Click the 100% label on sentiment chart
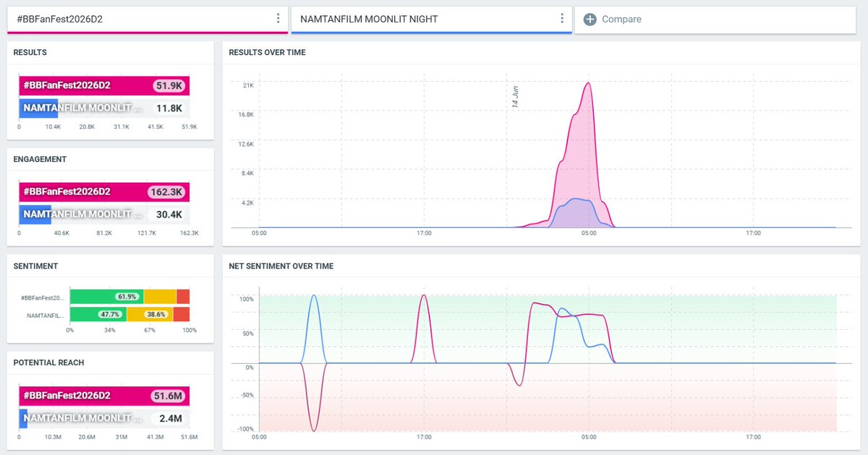868x455 pixels. point(246,299)
